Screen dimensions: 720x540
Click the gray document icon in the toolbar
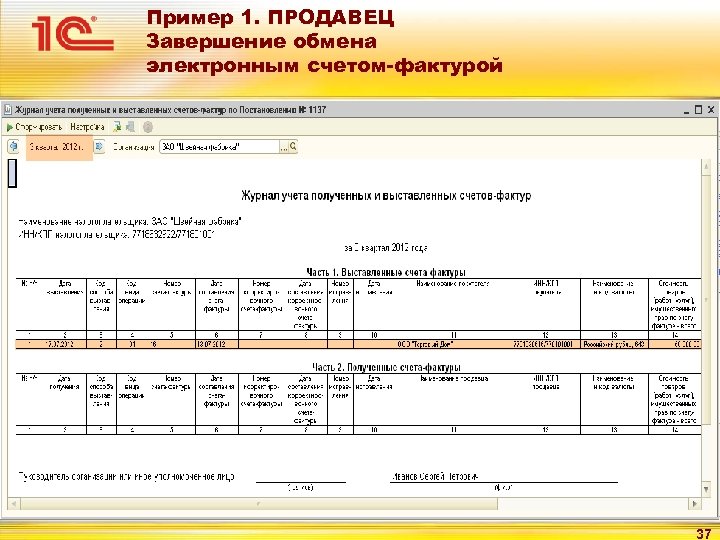click(x=130, y=127)
